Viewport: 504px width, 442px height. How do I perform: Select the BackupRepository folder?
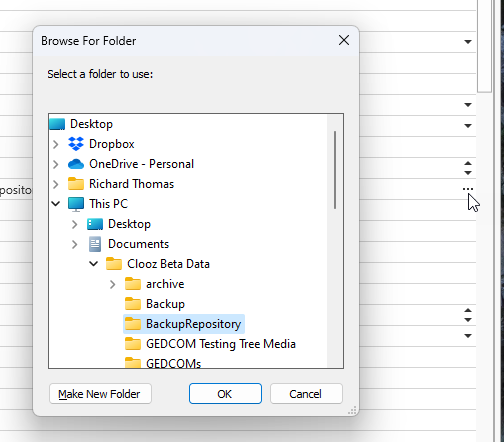184,324
